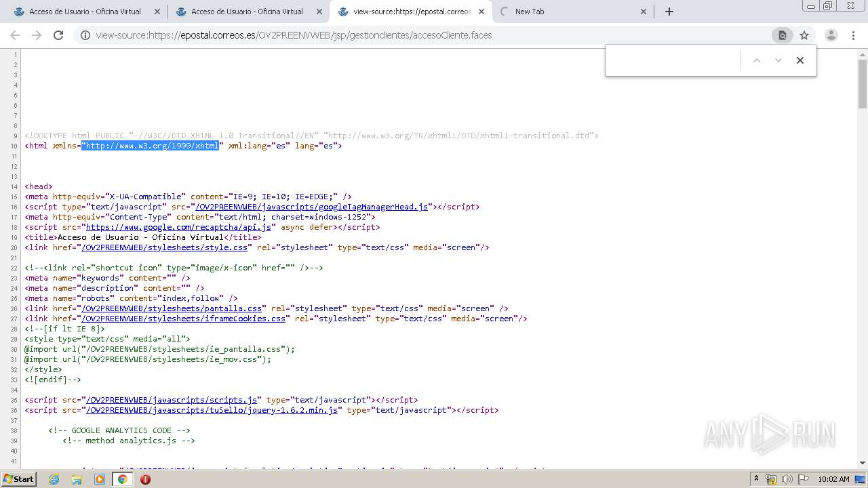Open Windows Explorer folder from taskbar
Viewport: 868px width, 488px height.
tap(77, 479)
